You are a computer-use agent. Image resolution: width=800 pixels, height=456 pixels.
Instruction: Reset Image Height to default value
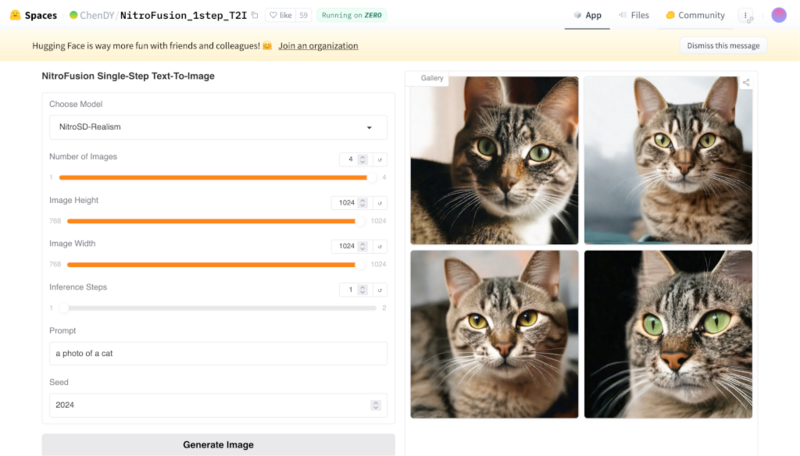(380, 203)
